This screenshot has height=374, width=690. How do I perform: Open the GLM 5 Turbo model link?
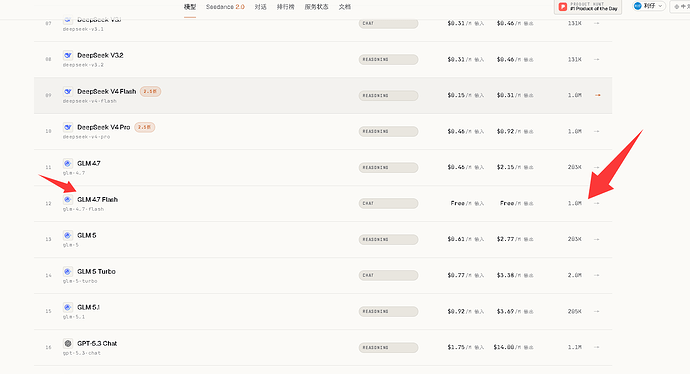click(96, 271)
